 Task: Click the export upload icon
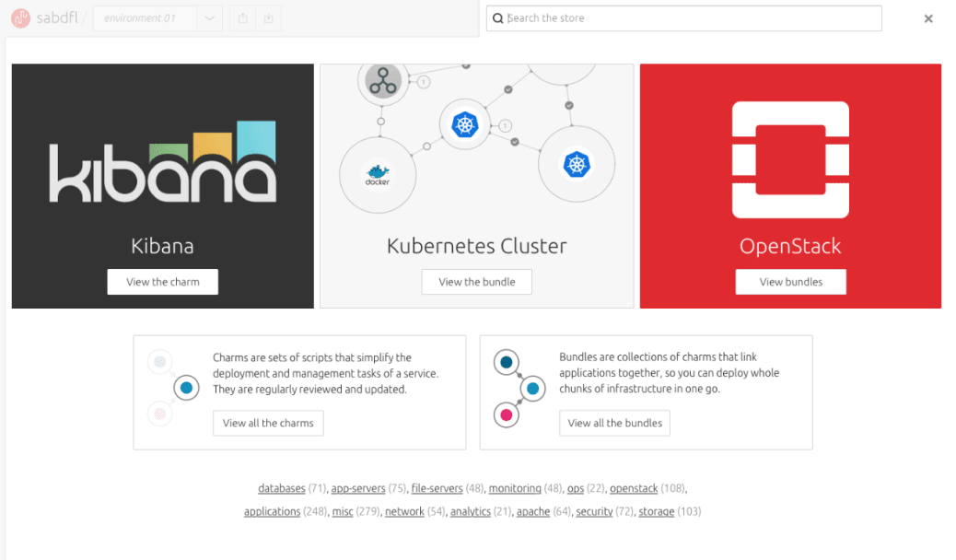[242, 18]
